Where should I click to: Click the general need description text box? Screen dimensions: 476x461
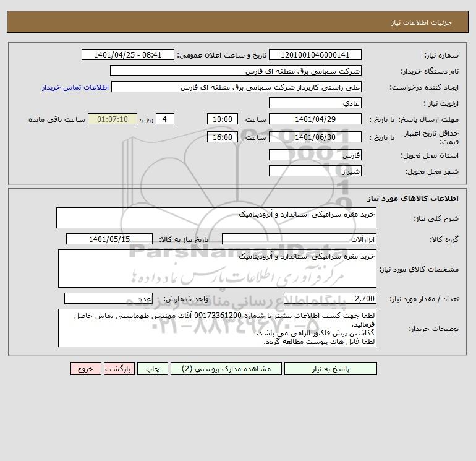[x=216, y=218]
